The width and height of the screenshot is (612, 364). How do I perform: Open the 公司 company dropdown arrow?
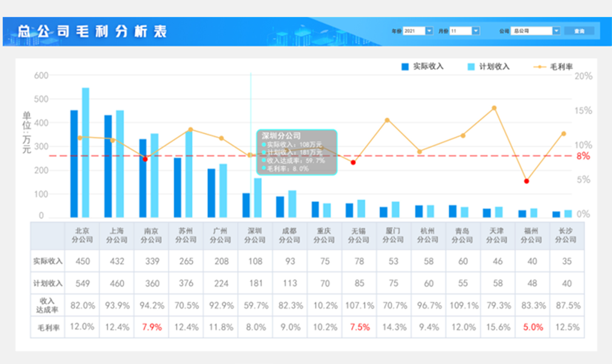556,30
